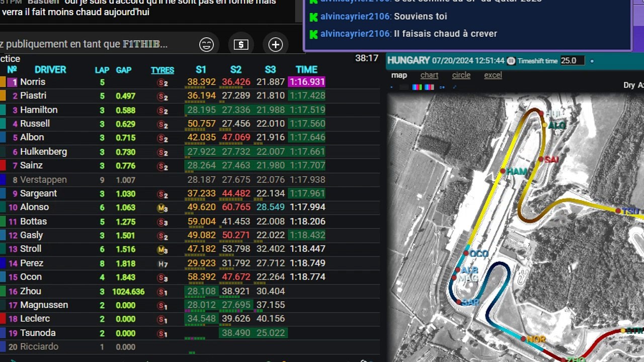Screen dimensions: 644x362
Task: Click the TYRES column header link
Action: [163, 70]
